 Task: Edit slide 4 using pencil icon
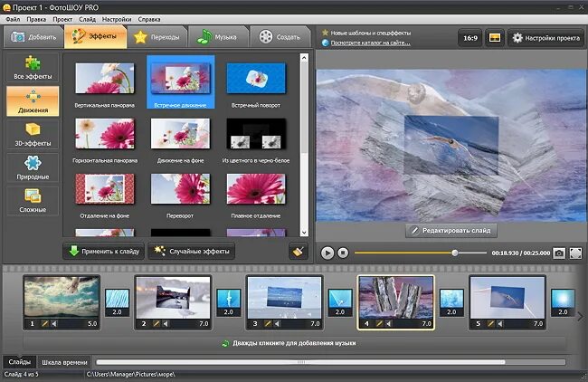[x=379, y=323]
